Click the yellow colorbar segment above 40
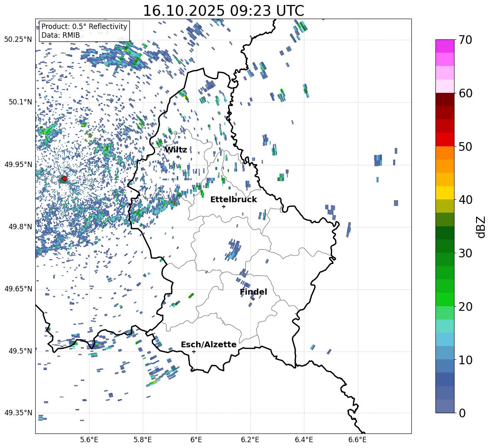The height and width of the screenshot is (448, 491). [445, 193]
